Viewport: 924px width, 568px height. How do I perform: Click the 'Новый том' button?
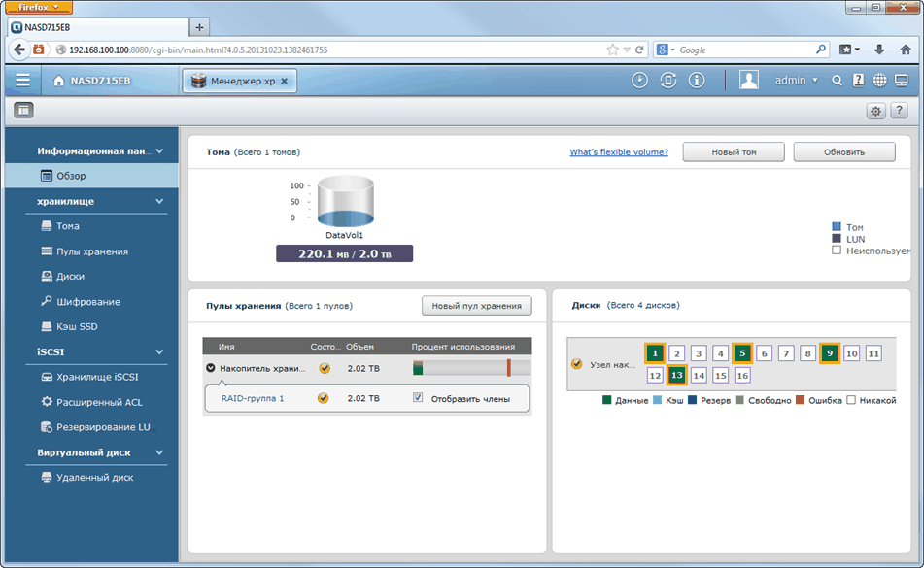(734, 152)
